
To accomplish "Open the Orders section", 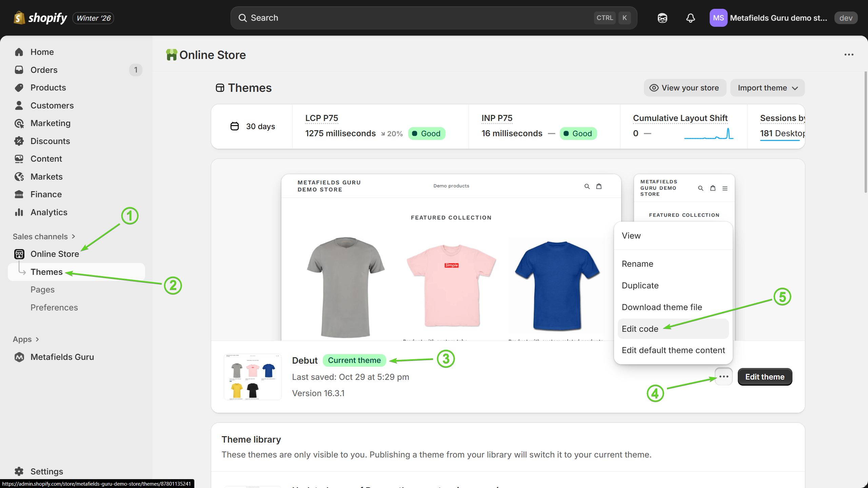I will pyautogui.click(x=44, y=70).
